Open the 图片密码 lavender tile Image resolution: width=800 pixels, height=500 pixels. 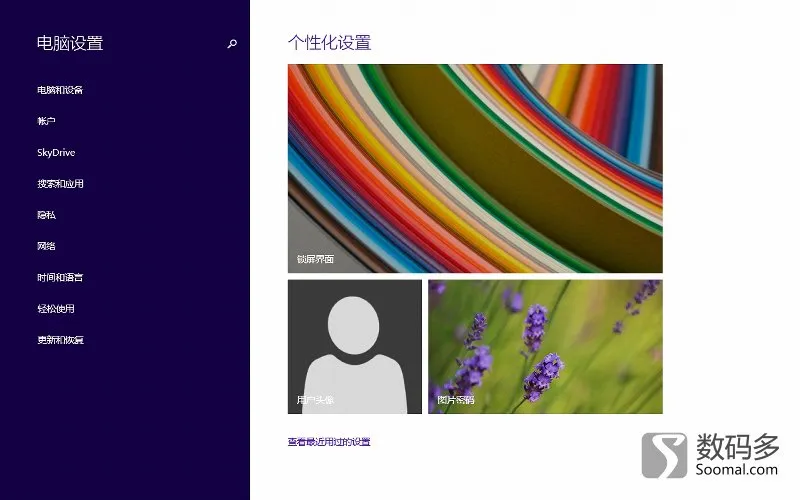(545, 346)
